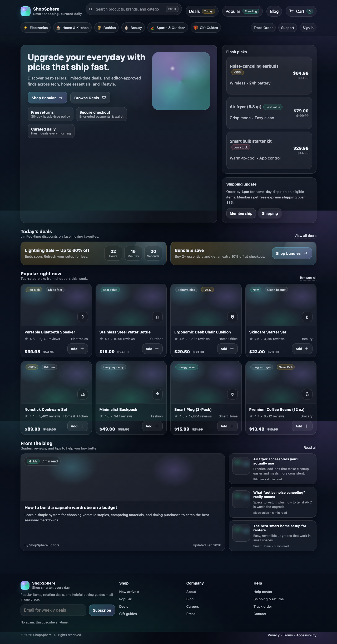Open the Air fryer (5.8 qt) flash pick
Viewport: 337px width, 644px height.
tap(269, 113)
